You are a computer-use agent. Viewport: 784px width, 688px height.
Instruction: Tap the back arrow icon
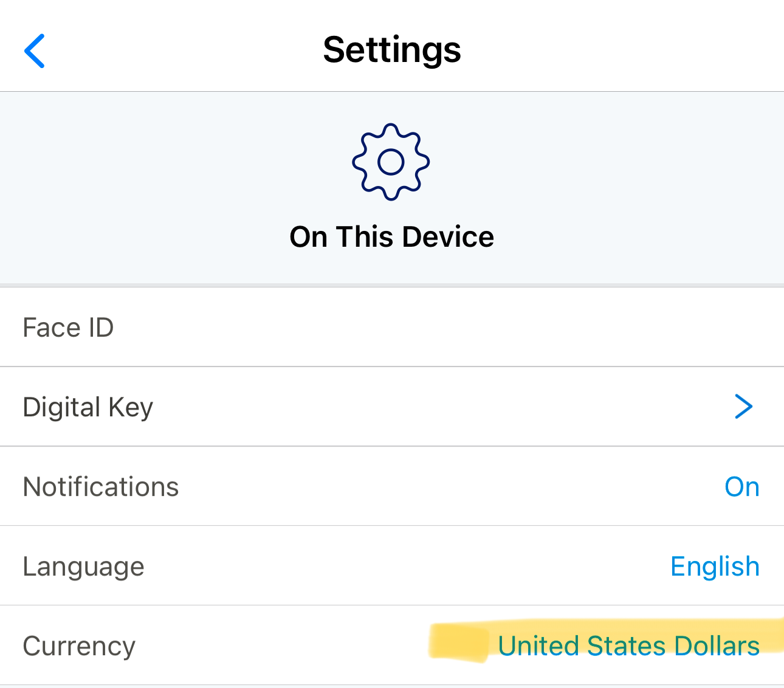35,51
